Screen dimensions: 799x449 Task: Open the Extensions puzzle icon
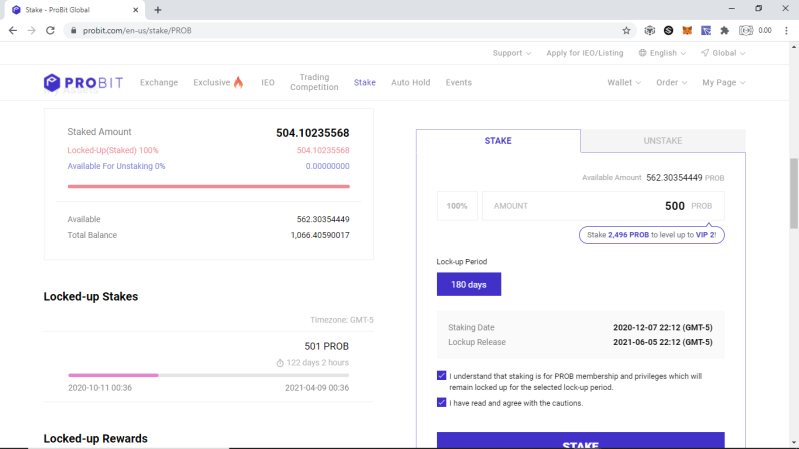[x=725, y=31]
